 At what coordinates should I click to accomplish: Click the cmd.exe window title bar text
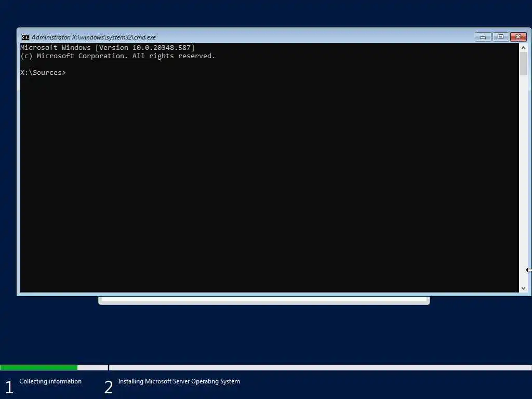point(94,37)
